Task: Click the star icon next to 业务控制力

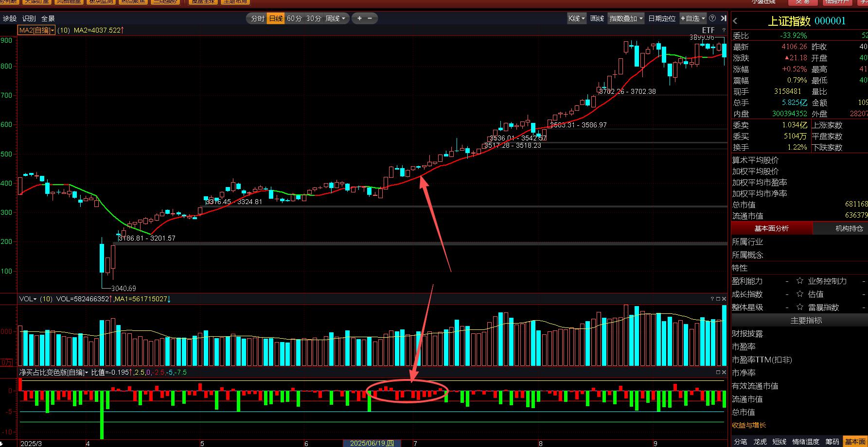Action: pyautogui.click(x=800, y=281)
